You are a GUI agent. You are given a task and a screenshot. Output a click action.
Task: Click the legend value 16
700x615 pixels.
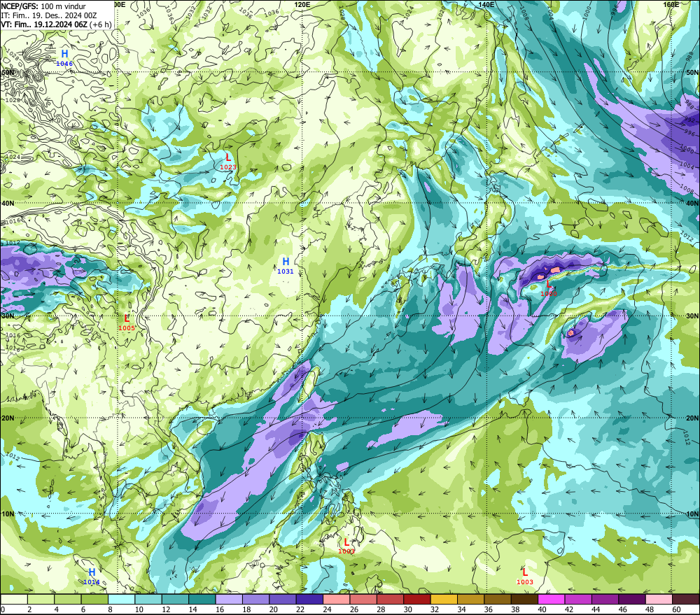pyautogui.click(x=220, y=609)
